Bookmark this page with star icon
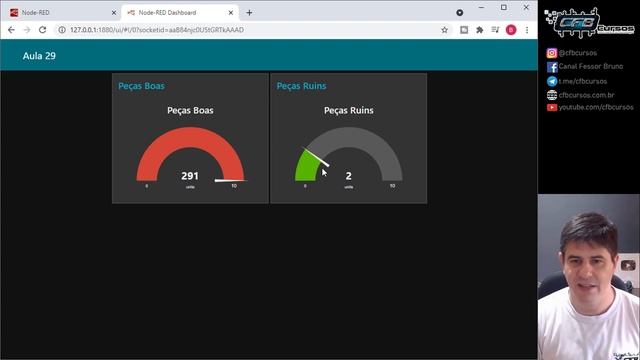 pyautogui.click(x=444, y=30)
